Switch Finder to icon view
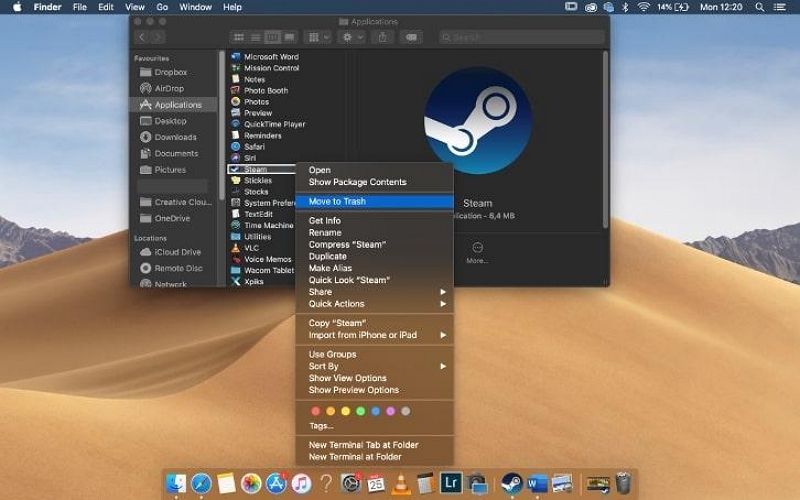 [x=238, y=37]
